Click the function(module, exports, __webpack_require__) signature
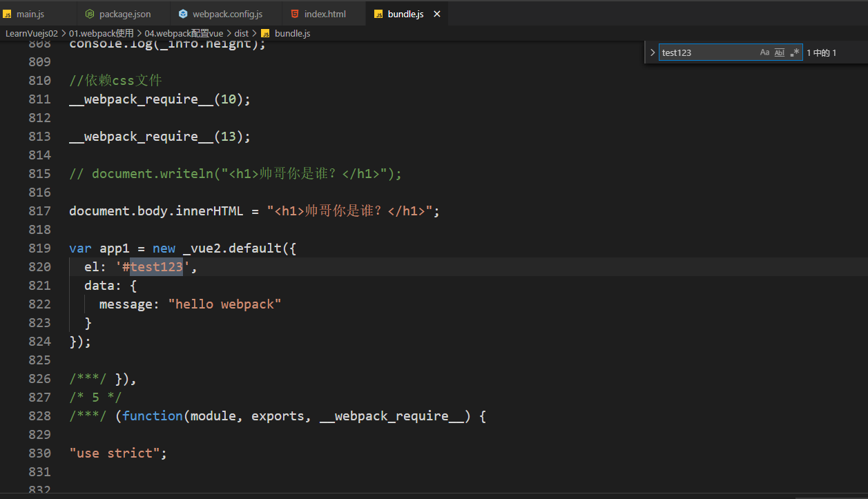This screenshot has width=868, height=499. point(297,416)
